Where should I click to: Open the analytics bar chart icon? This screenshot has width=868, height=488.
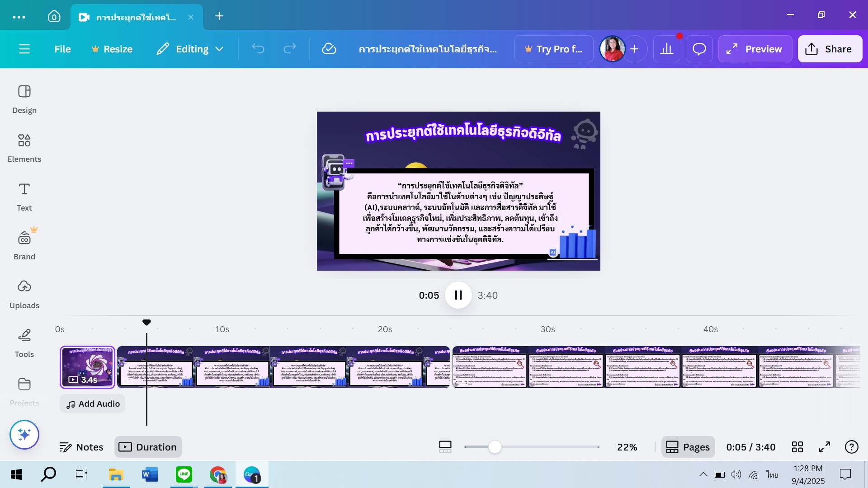click(666, 49)
